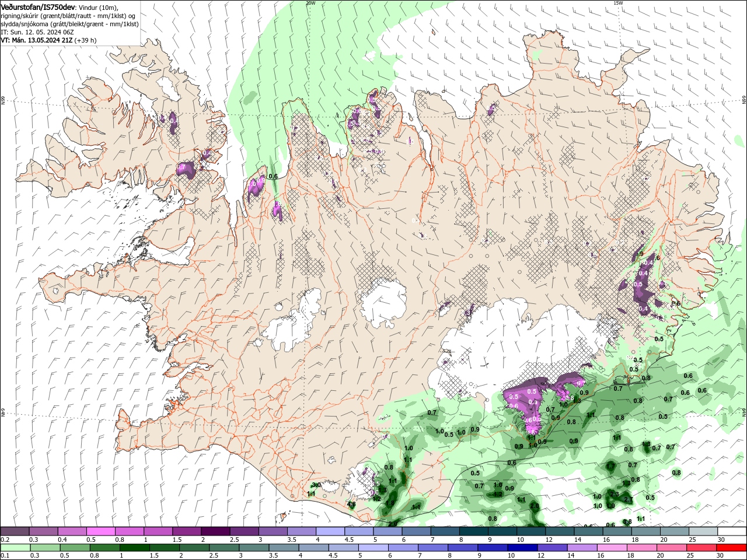Click the 'VT: Mán. 13.05.2024 21Z' valid time
The image size is (747, 560).
tap(36, 40)
